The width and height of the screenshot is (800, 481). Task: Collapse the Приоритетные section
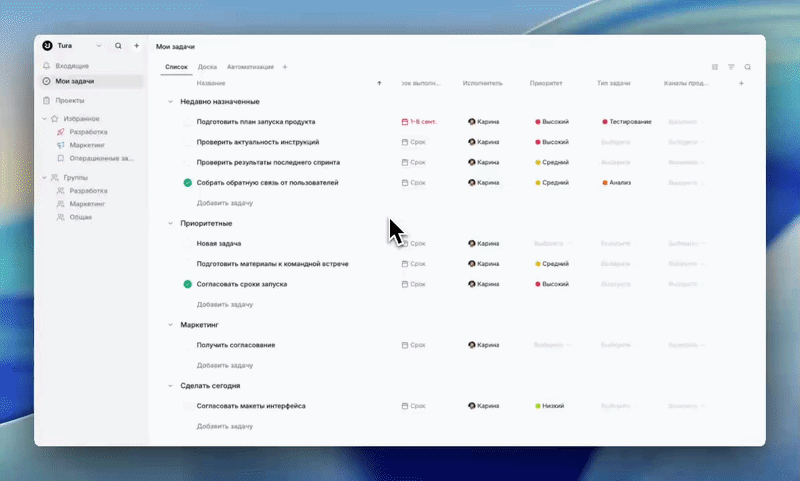[170, 223]
